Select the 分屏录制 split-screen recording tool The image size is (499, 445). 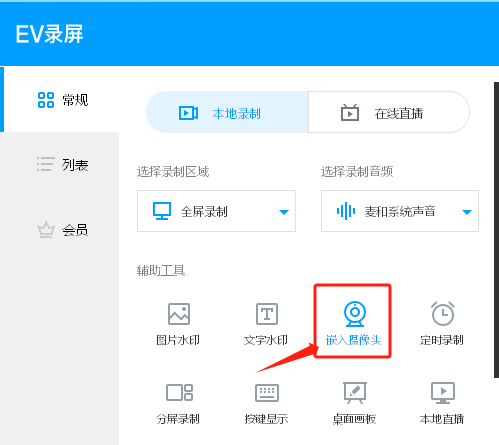178,404
